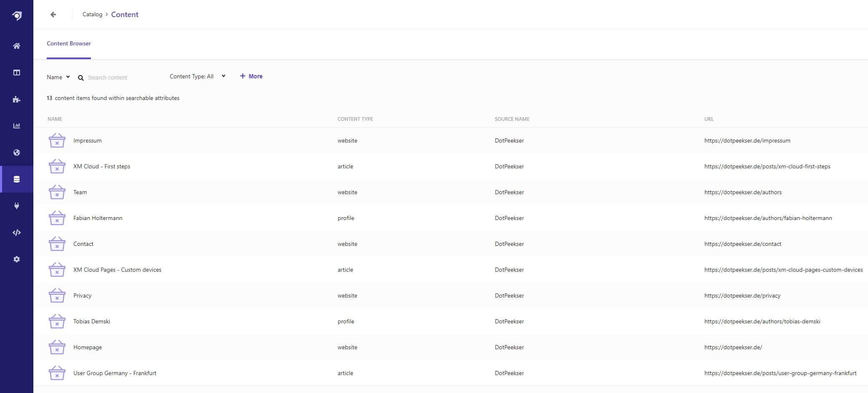The height and width of the screenshot is (393, 868).
Task: Click the basket icon for Homepage
Action: (x=57, y=347)
